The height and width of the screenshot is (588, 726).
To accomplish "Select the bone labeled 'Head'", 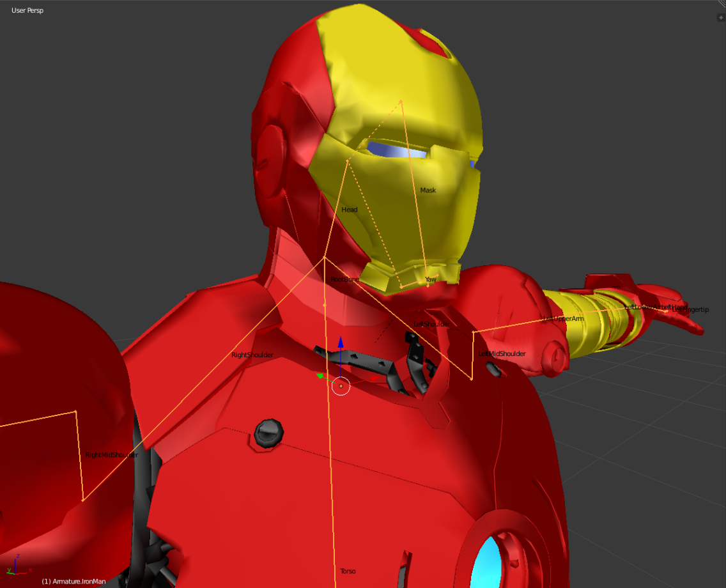I will pos(350,210).
